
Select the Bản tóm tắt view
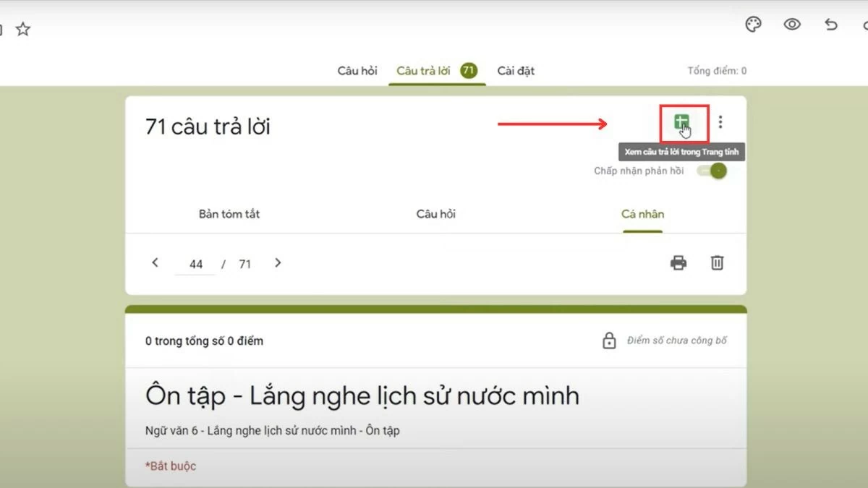click(x=229, y=213)
